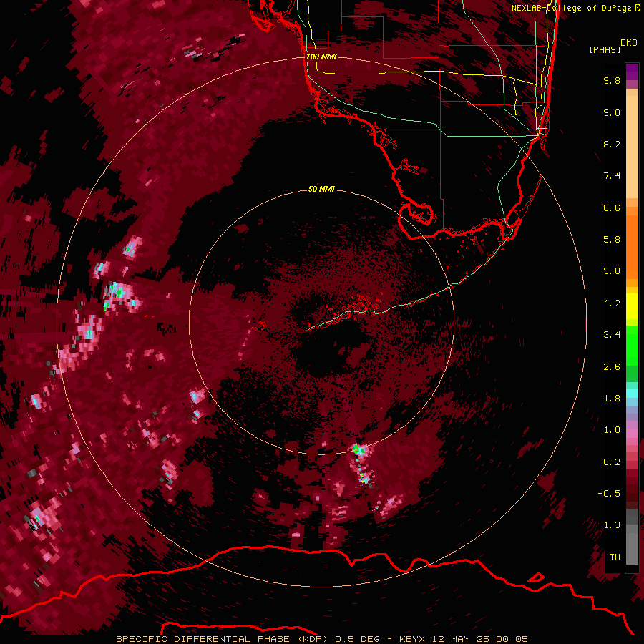This screenshot has height=644, width=644.
Task: Click the cyan band of the color scale
Action: [x=632, y=394]
